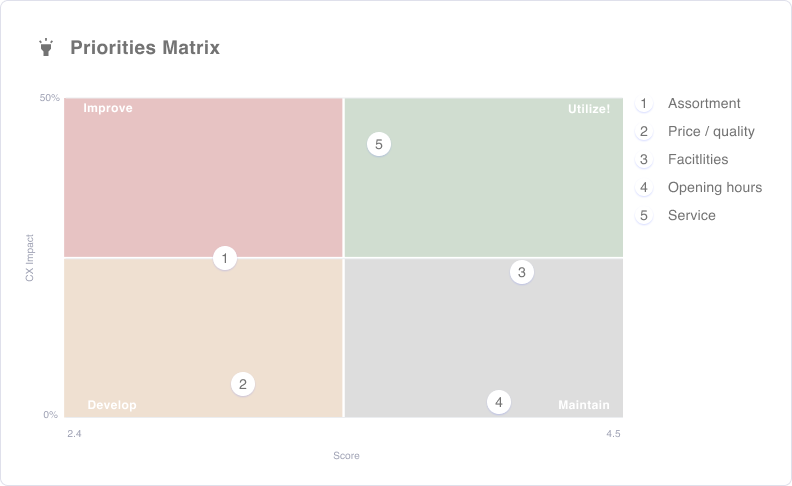Click legend number badge 1

point(644,104)
